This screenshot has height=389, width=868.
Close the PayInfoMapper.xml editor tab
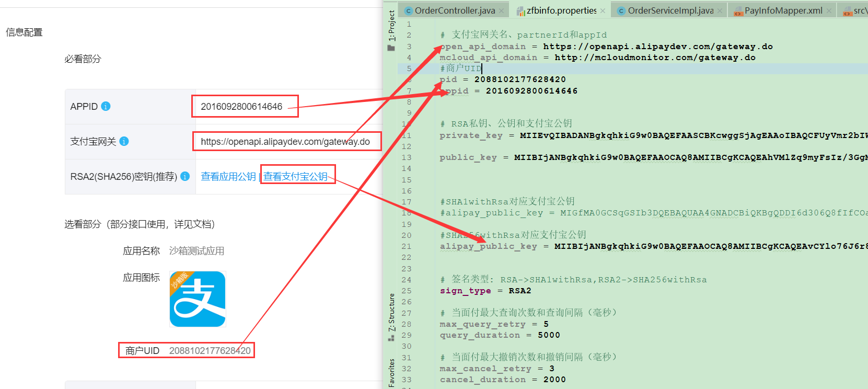[x=829, y=11]
